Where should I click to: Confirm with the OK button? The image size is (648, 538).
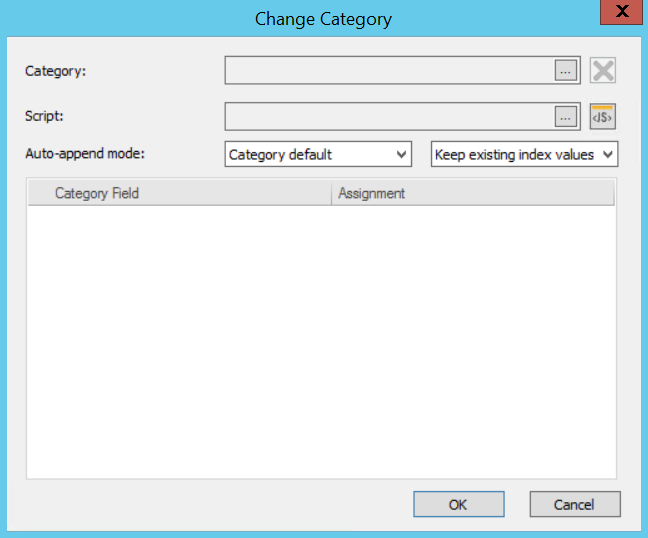coord(459,504)
